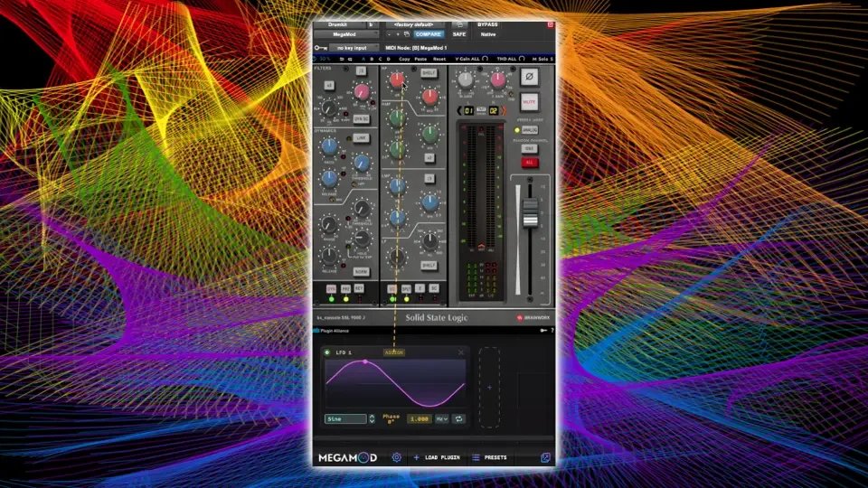Screen dimensions: 868x488
Task: Click the LFO rate value 1.000
Action: (419, 418)
